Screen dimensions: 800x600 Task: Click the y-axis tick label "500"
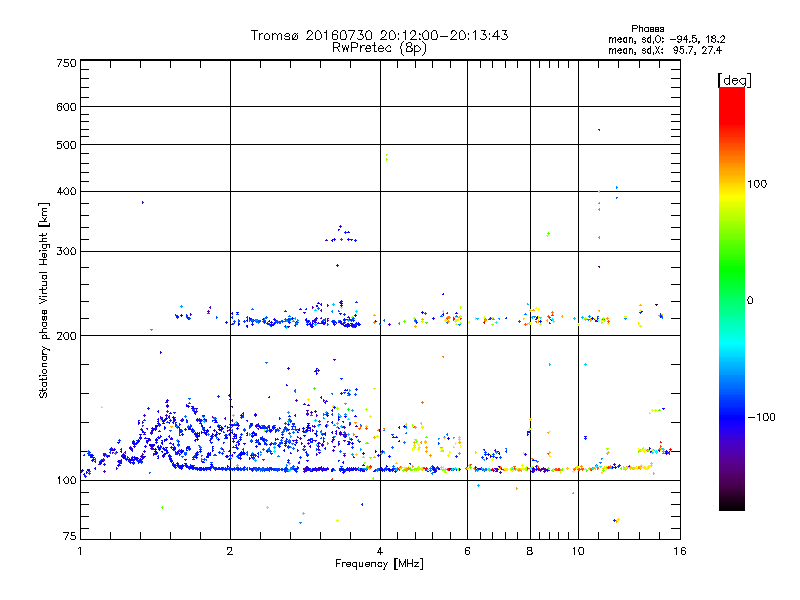[x=66, y=145]
